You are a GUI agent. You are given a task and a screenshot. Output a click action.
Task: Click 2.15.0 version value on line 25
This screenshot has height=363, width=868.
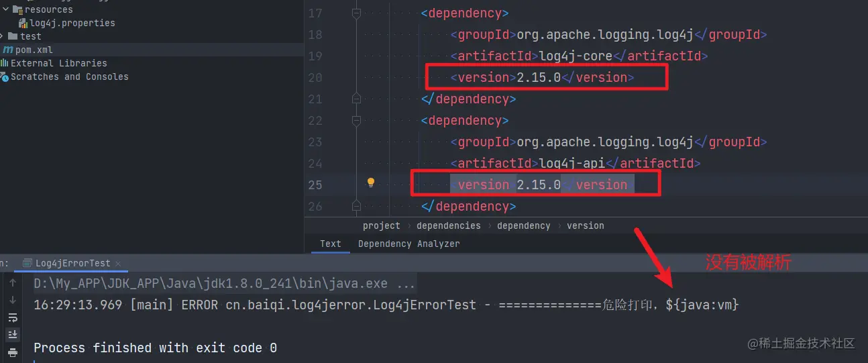[539, 185]
